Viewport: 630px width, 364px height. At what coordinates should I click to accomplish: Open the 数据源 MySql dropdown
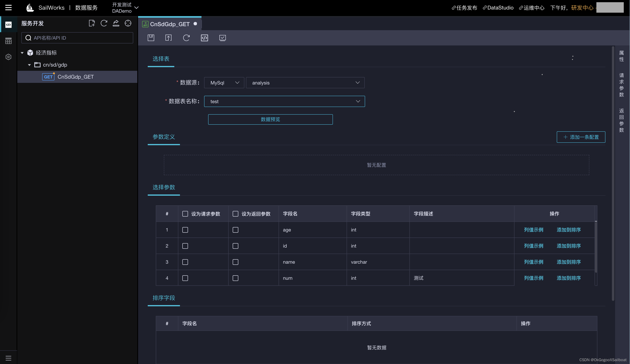223,83
